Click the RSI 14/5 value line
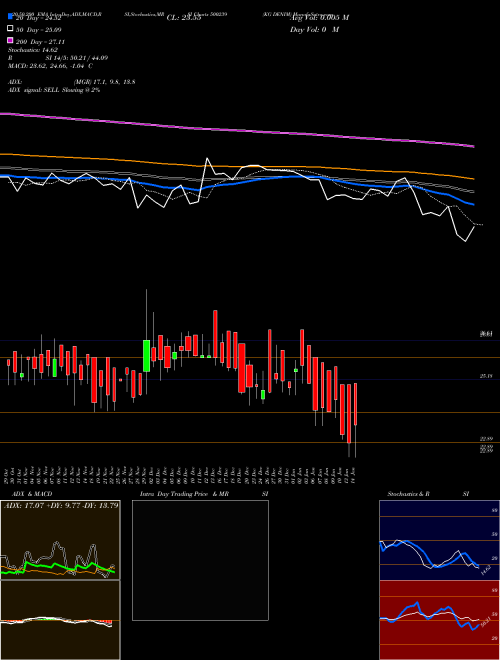500x660 pixels. [58, 58]
